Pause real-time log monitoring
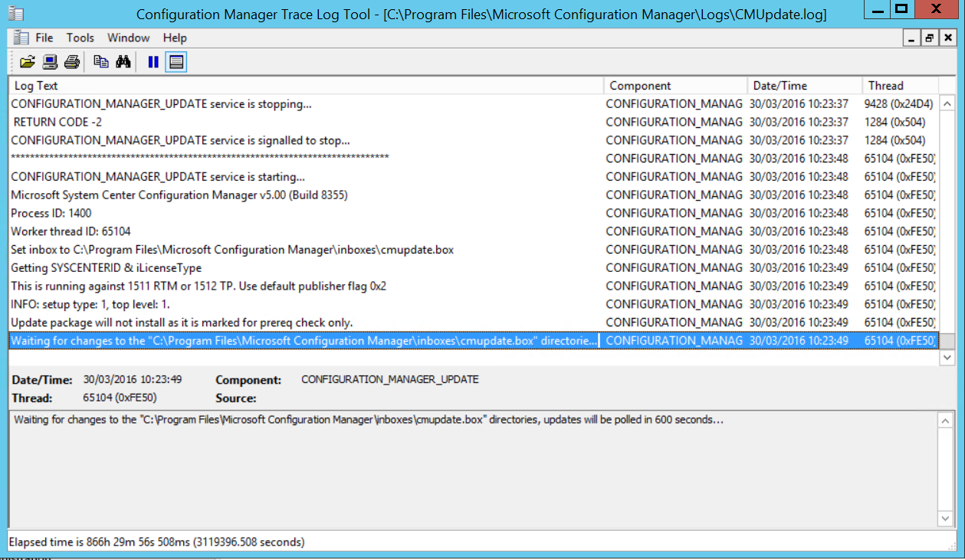The width and height of the screenshot is (965, 560). coord(153,62)
